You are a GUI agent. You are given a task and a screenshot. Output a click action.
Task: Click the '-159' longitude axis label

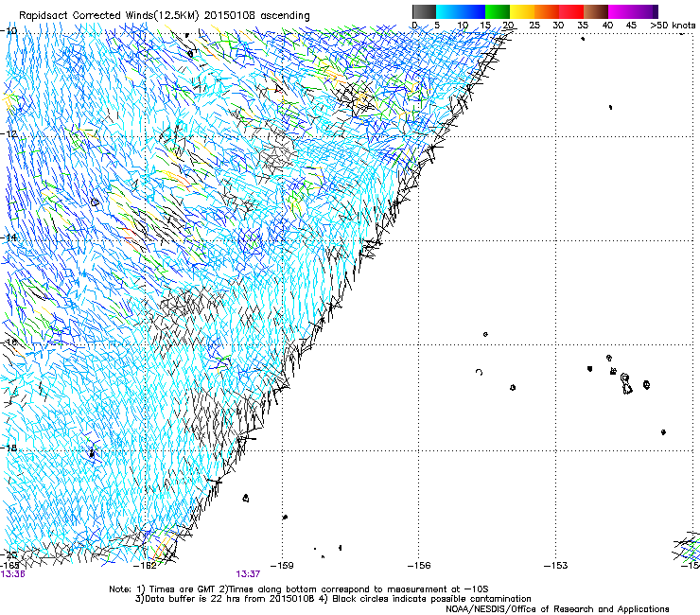pos(283,566)
